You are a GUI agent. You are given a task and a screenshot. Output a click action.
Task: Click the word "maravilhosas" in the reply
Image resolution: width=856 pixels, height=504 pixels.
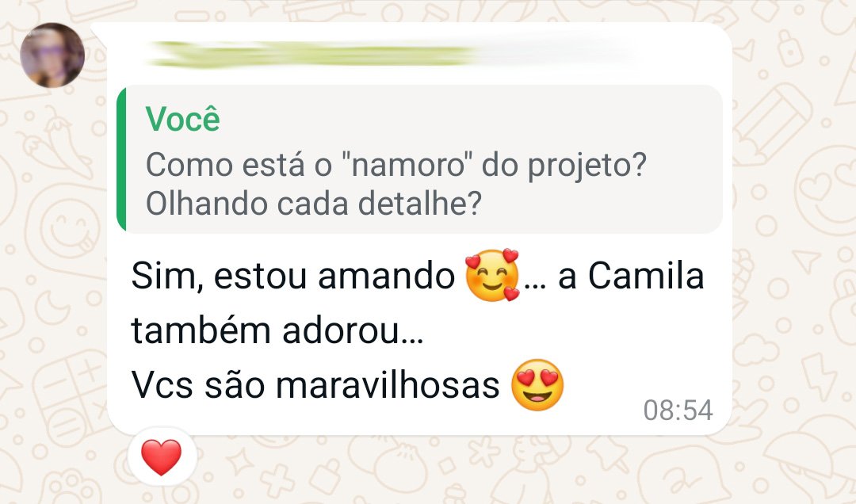click(388, 385)
